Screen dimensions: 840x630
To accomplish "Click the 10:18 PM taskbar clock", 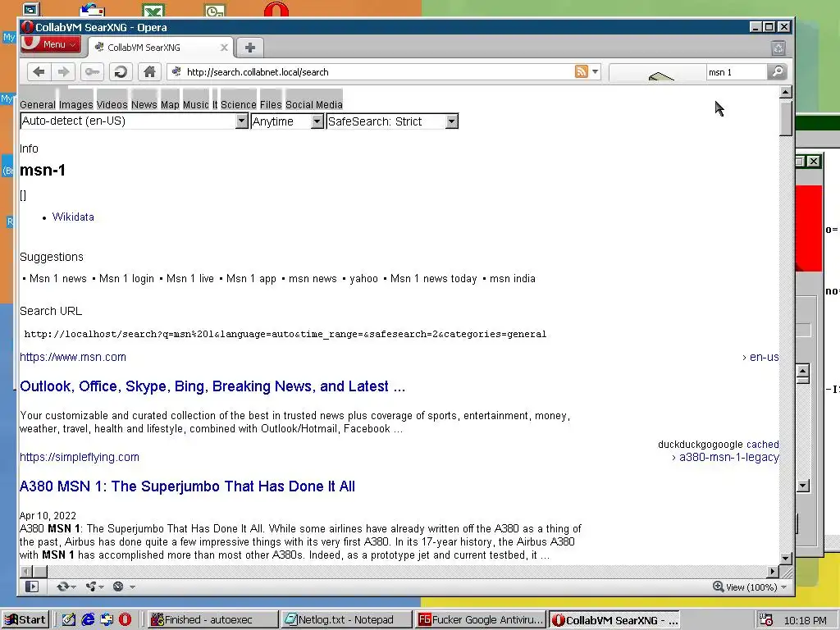I will 806,620.
